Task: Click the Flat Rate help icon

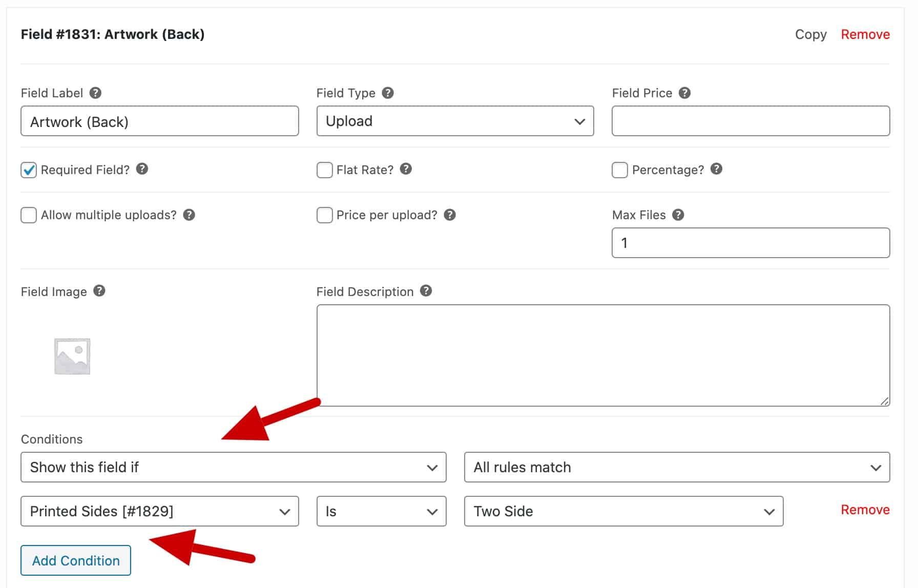Action: point(406,169)
